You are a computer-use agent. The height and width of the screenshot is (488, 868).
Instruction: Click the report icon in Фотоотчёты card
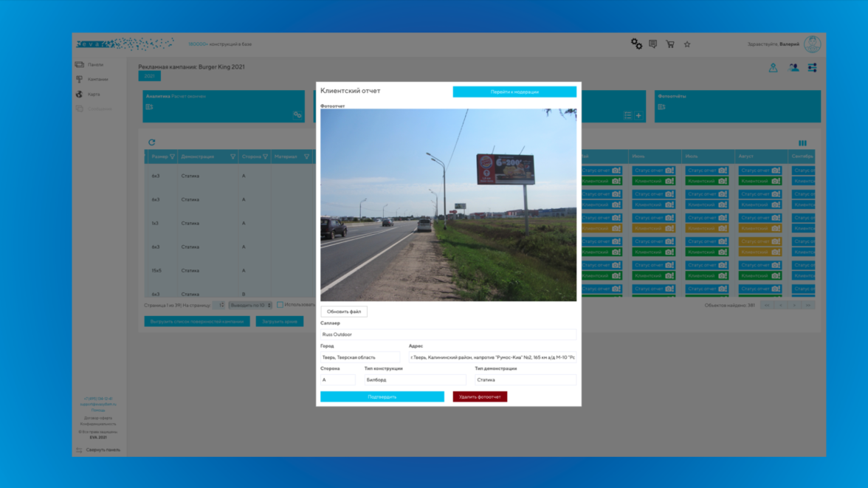coord(661,107)
